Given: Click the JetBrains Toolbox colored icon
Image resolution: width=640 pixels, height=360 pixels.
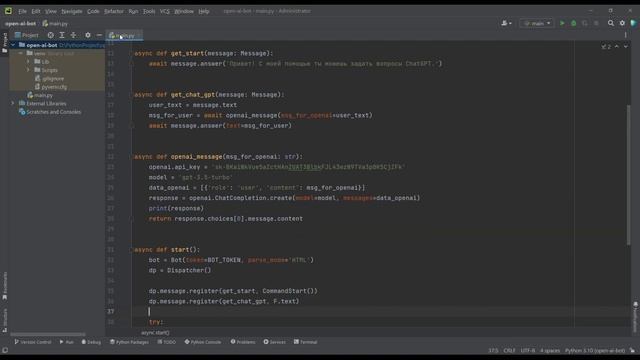Looking at the screenshot, I should 633,23.
